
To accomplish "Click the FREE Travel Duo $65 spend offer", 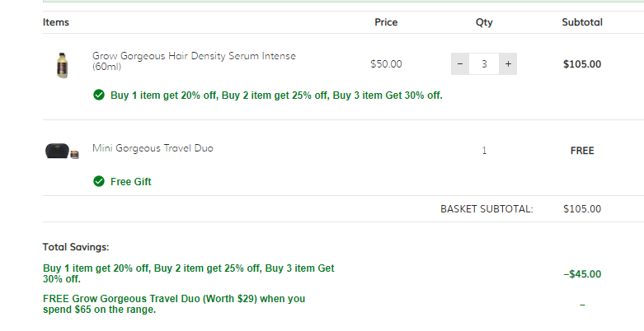I will pyautogui.click(x=174, y=304).
